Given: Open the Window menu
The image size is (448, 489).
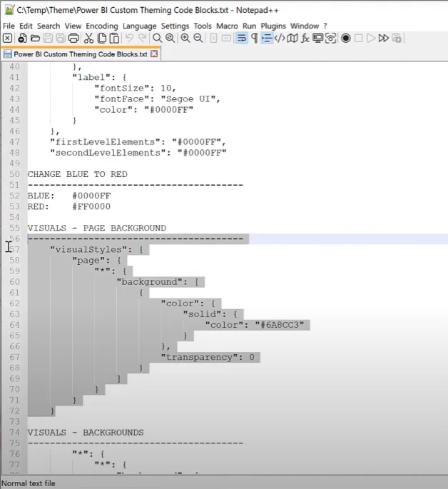Looking at the screenshot, I should click(x=305, y=26).
